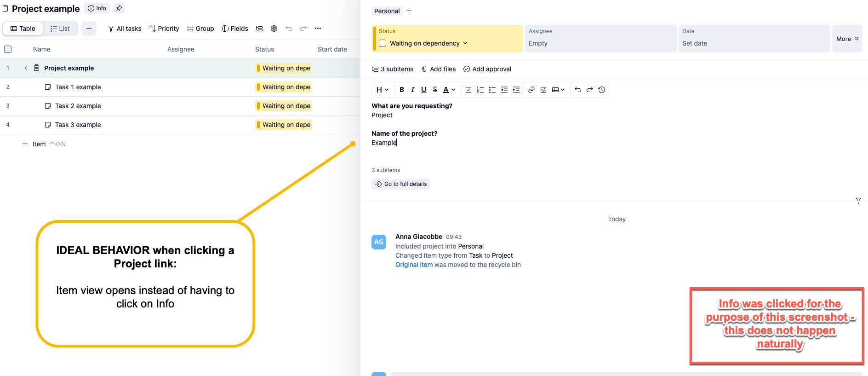Click Go to full details button
Screen dimensions: 868x376
pyautogui.click(x=401, y=184)
